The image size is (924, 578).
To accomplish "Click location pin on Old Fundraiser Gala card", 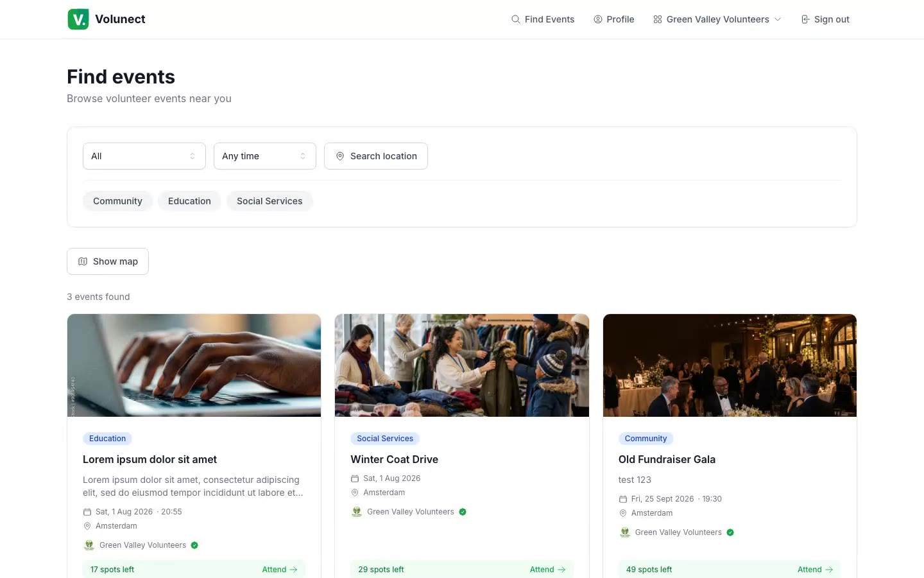I will [623, 513].
